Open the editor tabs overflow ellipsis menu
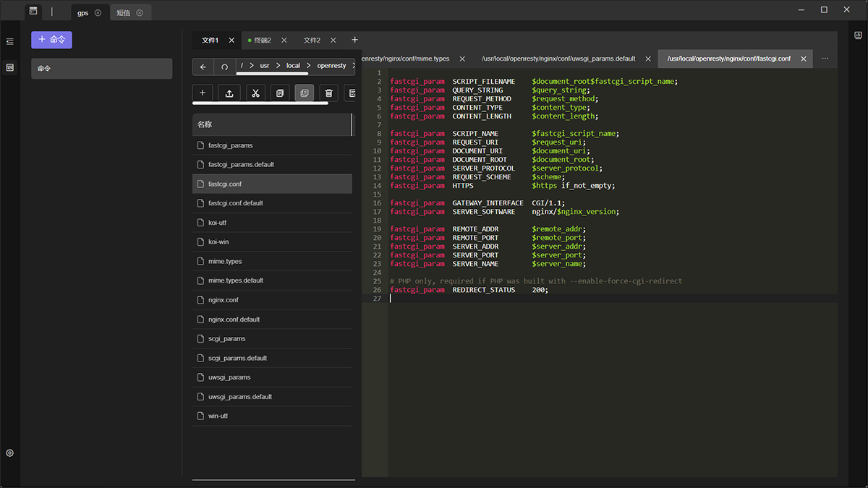 pos(825,59)
